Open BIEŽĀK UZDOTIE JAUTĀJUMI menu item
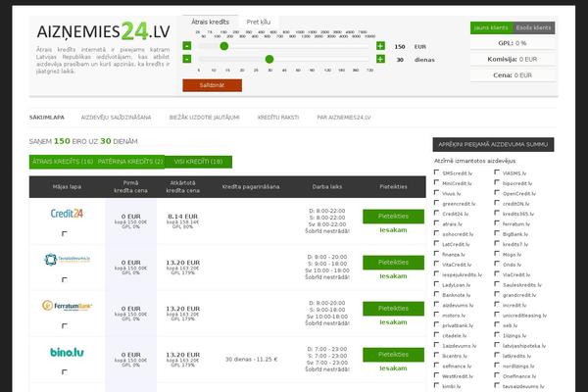The height and width of the screenshot is (392, 588). [205, 118]
